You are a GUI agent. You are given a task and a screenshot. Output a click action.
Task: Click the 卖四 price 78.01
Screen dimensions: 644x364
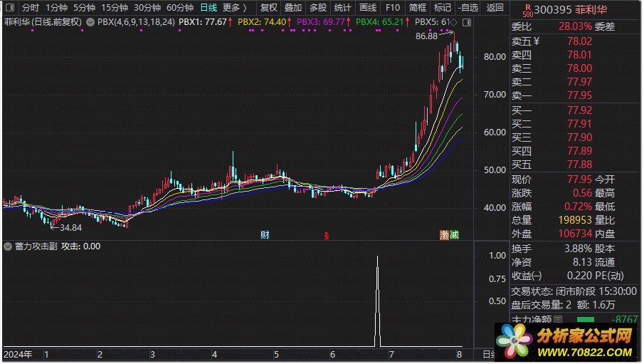click(x=579, y=55)
